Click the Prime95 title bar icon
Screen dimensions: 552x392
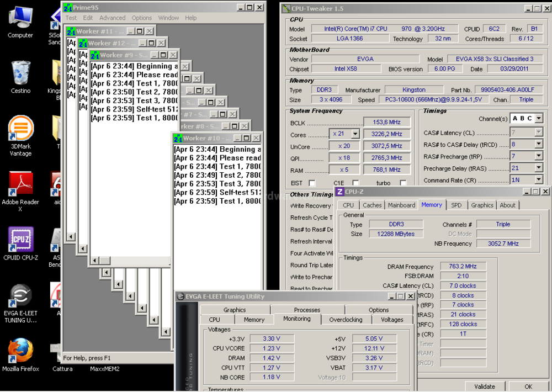pyautogui.click(x=68, y=7)
